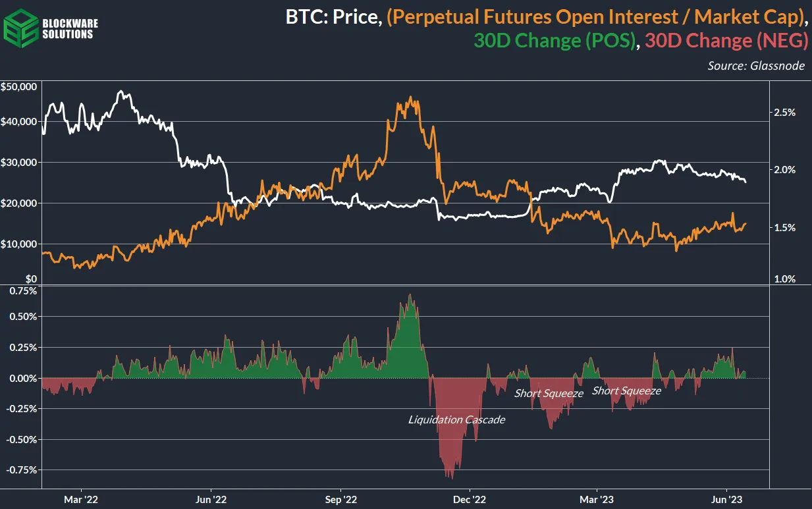Select the $20,000 price axis label
The height and width of the screenshot is (509, 812).
tap(18, 203)
